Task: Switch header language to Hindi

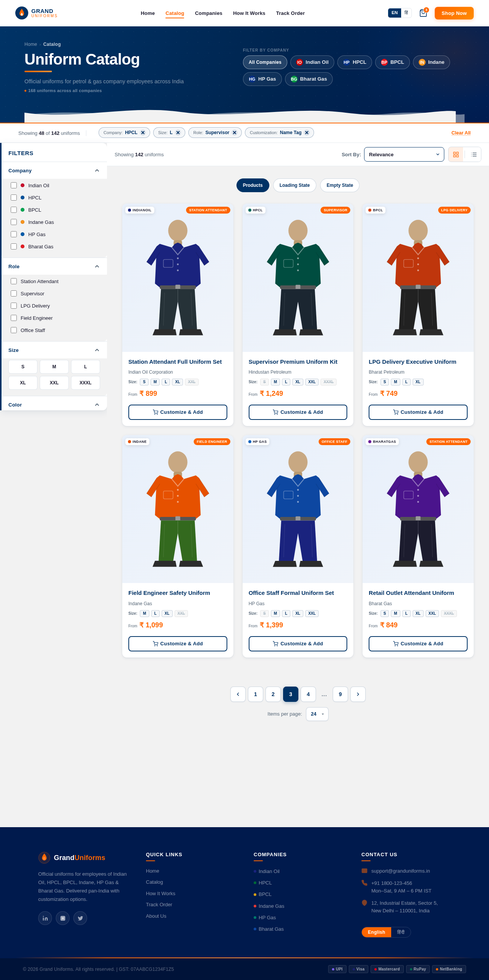Action: (x=406, y=13)
